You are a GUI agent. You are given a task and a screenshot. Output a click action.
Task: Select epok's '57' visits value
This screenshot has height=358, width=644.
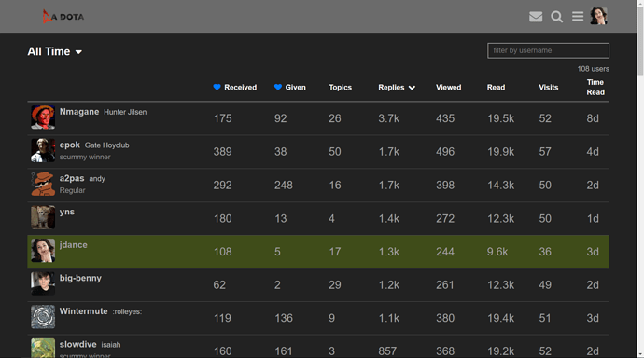tap(545, 152)
